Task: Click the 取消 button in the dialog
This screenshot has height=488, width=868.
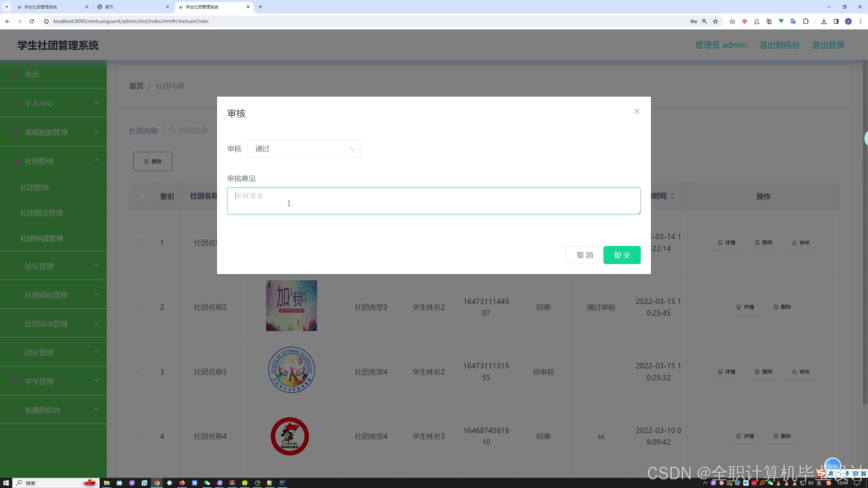Action: [585, 255]
